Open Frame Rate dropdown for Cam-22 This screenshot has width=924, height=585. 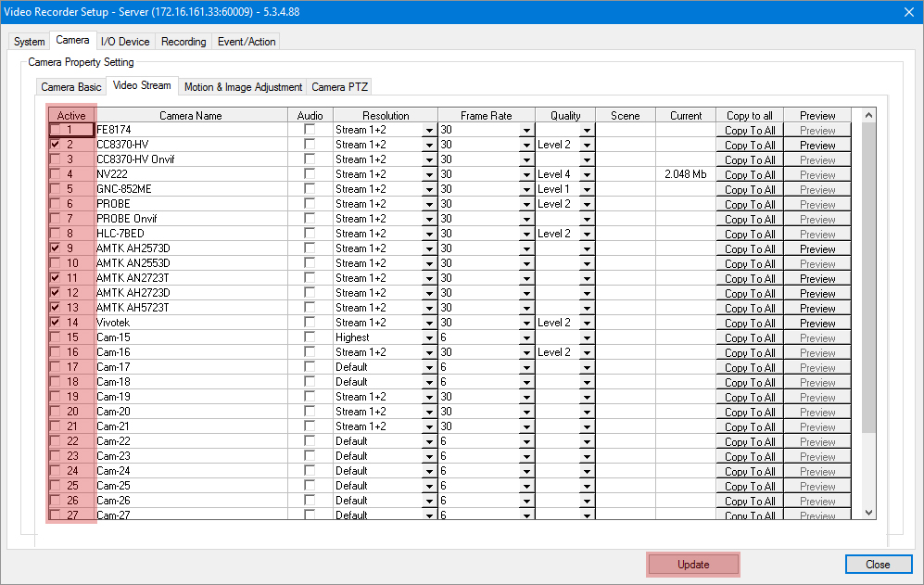click(526, 442)
